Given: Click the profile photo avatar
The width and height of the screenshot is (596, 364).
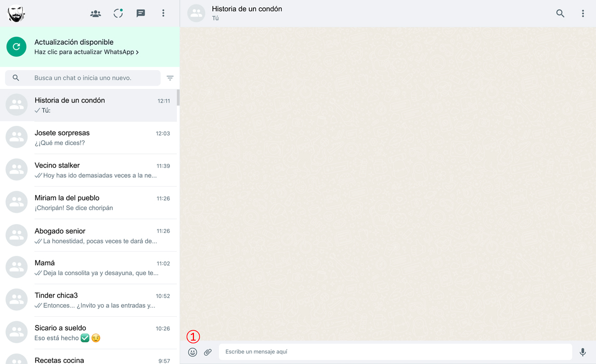Looking at the screenshot, I should tap(16, 14).
